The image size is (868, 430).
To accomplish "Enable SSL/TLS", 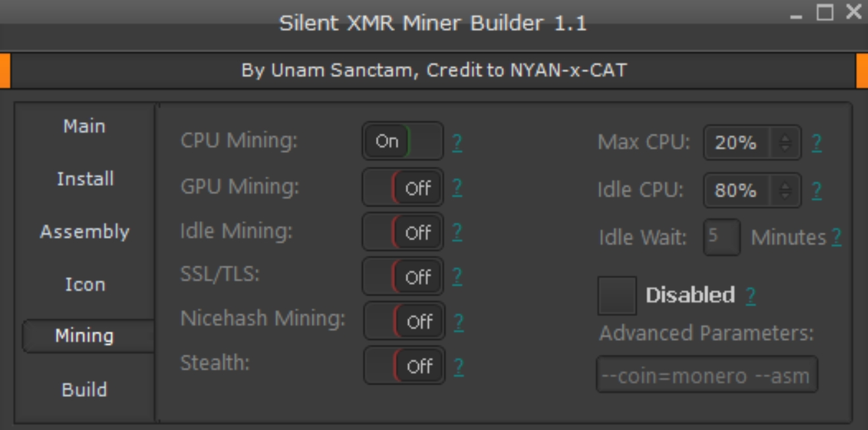I will coord(402,277).
